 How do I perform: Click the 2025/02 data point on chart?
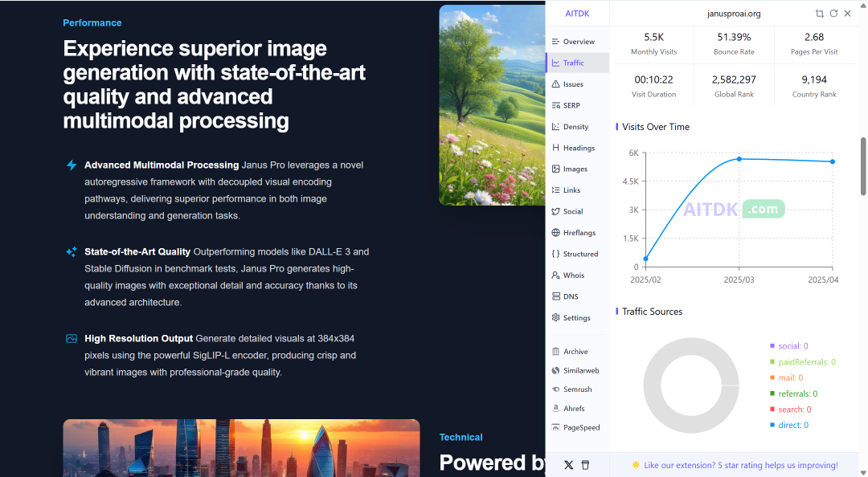[646, 259]
